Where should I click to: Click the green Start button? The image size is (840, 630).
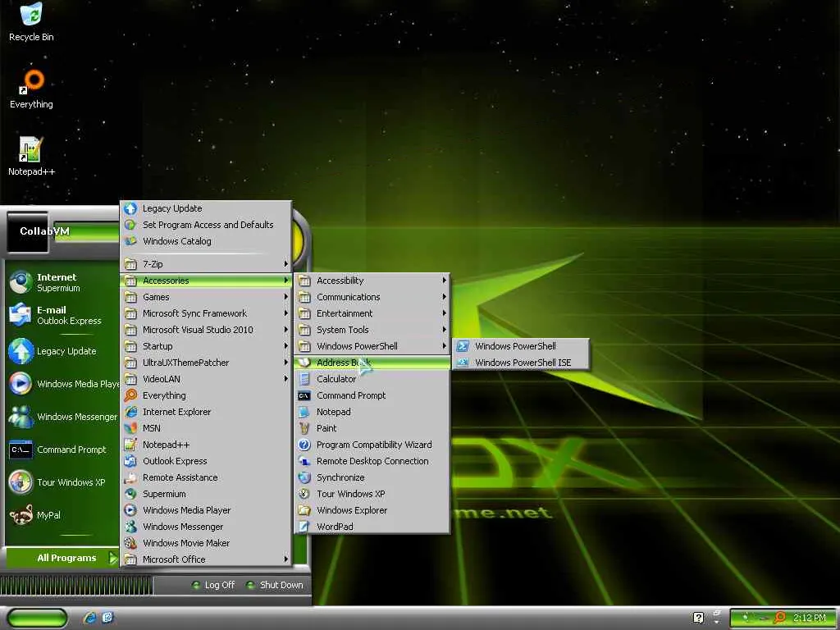tap(37, 619)
